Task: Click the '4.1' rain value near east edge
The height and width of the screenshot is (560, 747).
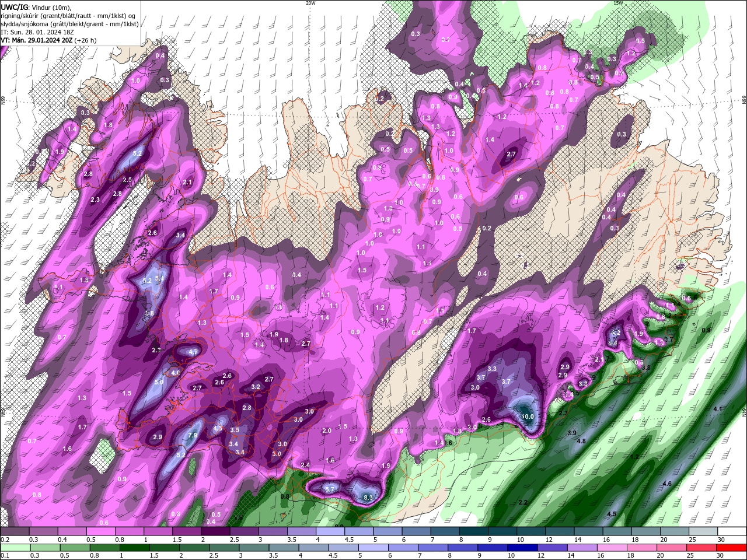Action: [718, 409]
